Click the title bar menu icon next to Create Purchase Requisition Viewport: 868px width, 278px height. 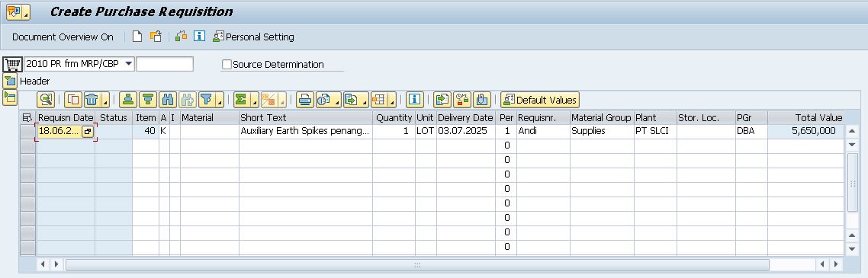[x=18, y=11]
